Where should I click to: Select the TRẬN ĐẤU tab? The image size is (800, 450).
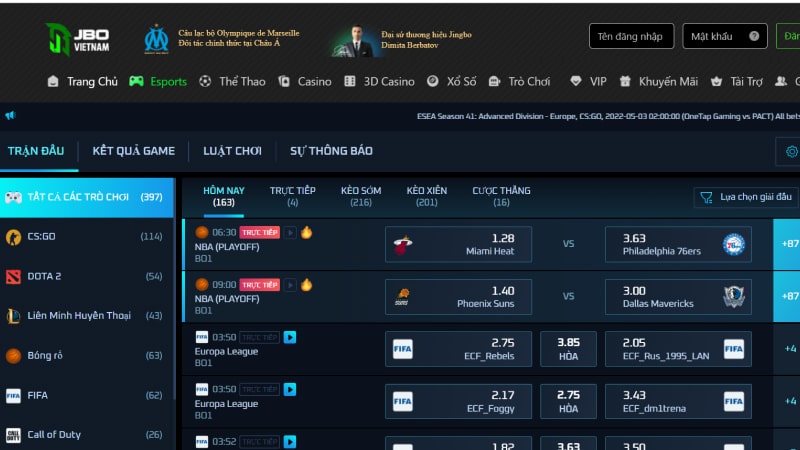[x=36, y=151]
